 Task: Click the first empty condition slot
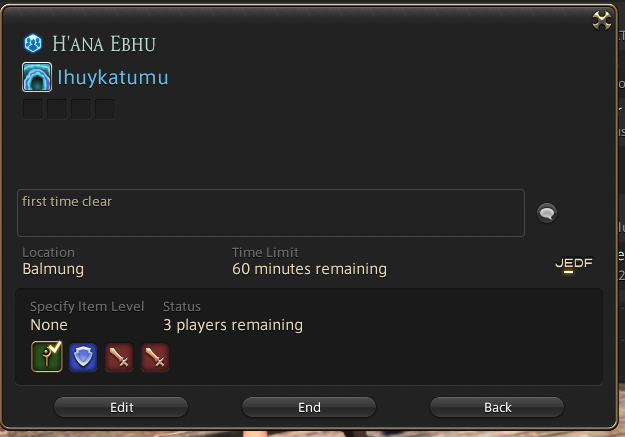click(33, 109)
